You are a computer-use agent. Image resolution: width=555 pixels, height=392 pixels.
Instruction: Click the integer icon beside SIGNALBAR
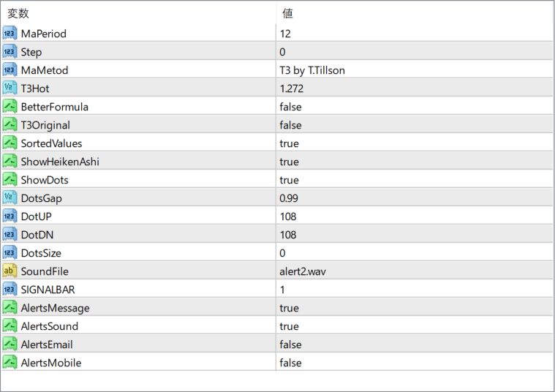(x=10, y=290)
